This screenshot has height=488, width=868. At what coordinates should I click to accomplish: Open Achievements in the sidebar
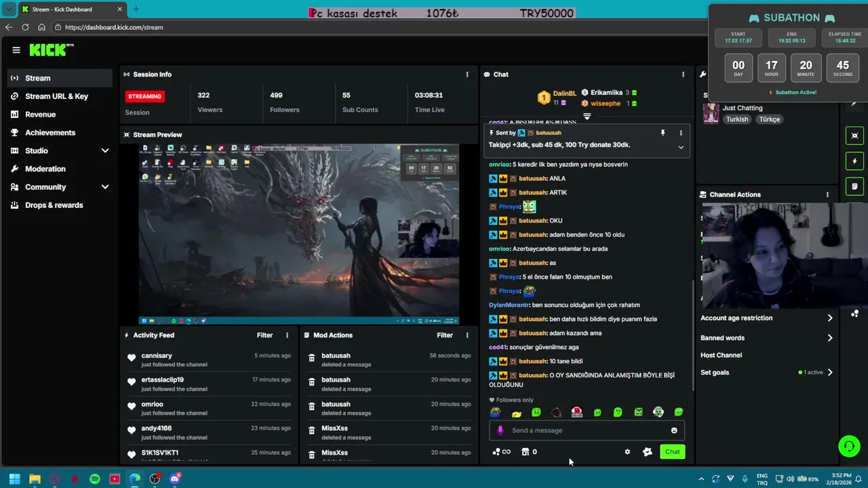pos(60,133)
